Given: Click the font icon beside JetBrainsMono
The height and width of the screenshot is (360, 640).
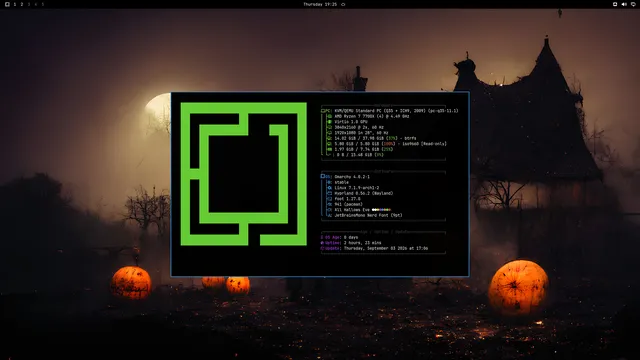Looking at the screenshot, I should (329, 215).
